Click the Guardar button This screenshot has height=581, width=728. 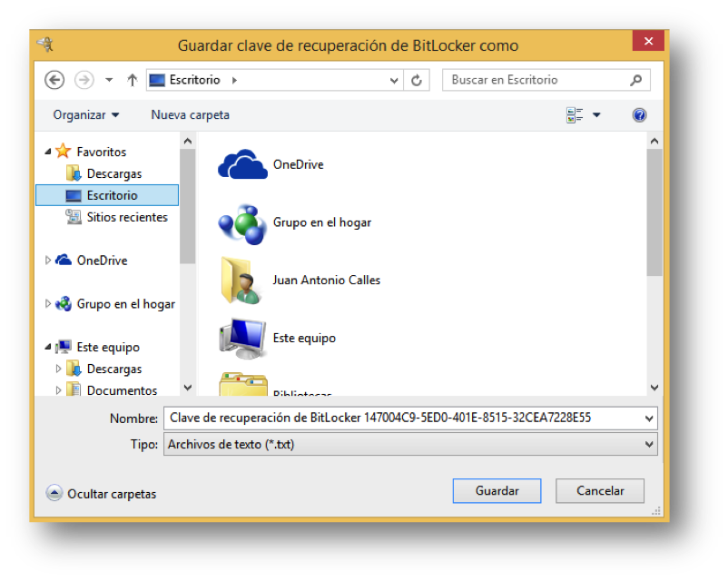point(497,491)
